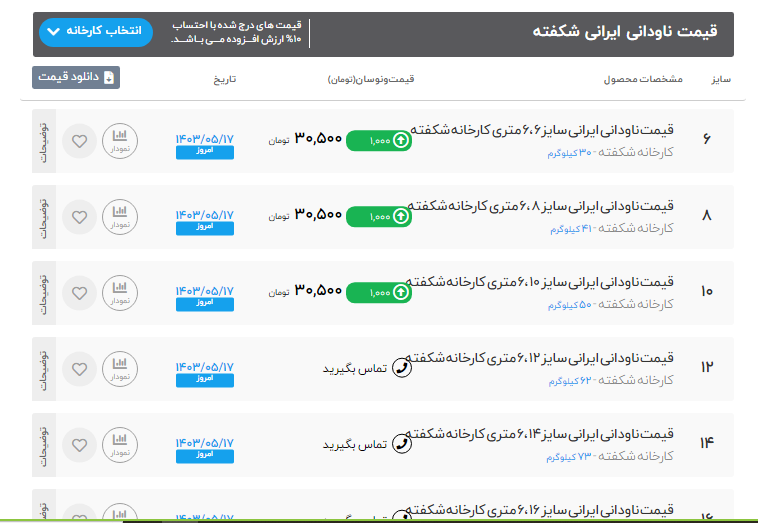
Task: Expand توضیحات tab on size 12 row
Action: 44,368
